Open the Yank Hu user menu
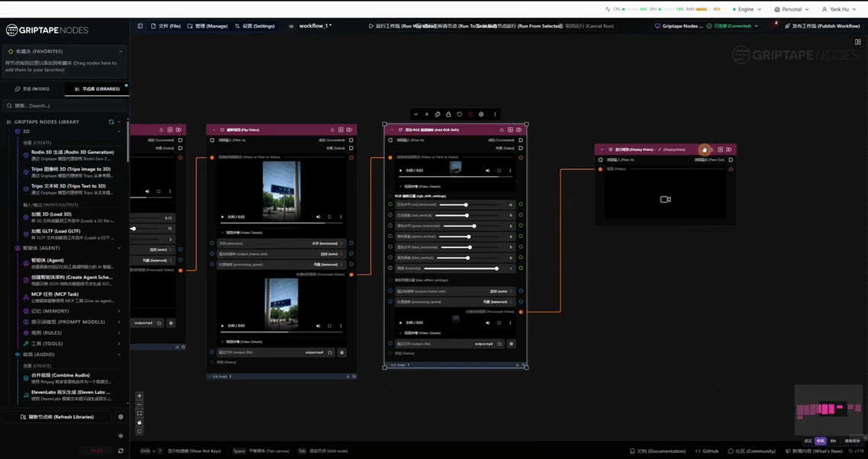 coord(839,9)
